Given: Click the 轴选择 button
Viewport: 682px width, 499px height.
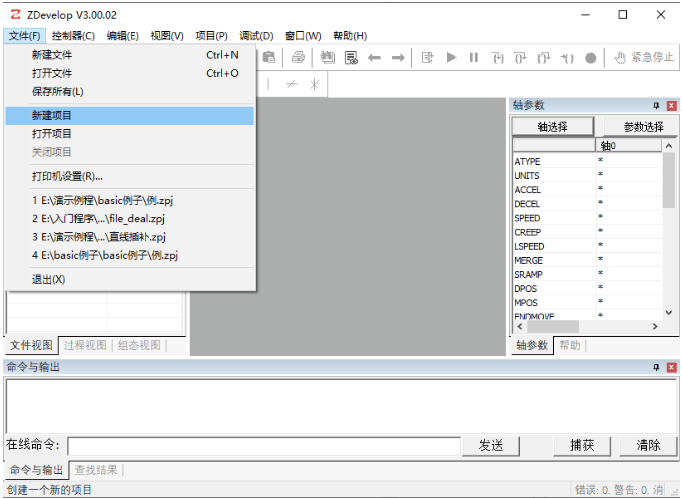Looking at the screenshot, I should [x=553, y=127].
